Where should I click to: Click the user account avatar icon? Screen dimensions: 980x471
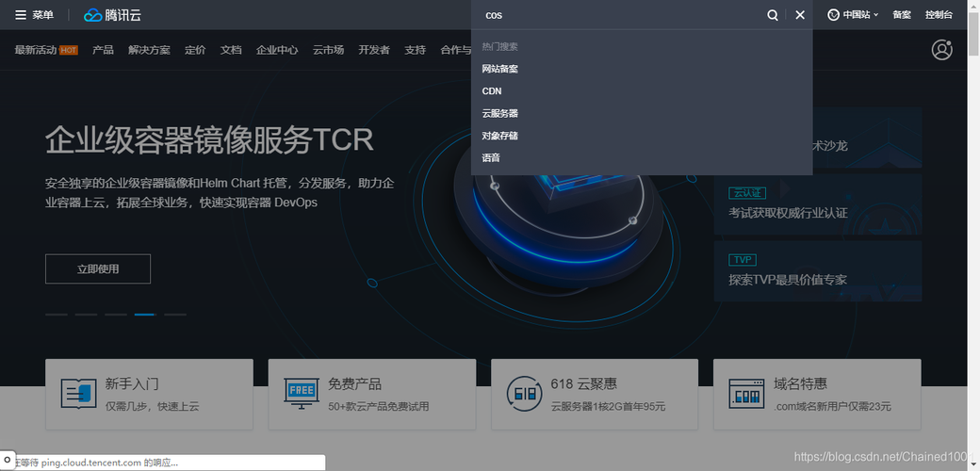point(941,49)
